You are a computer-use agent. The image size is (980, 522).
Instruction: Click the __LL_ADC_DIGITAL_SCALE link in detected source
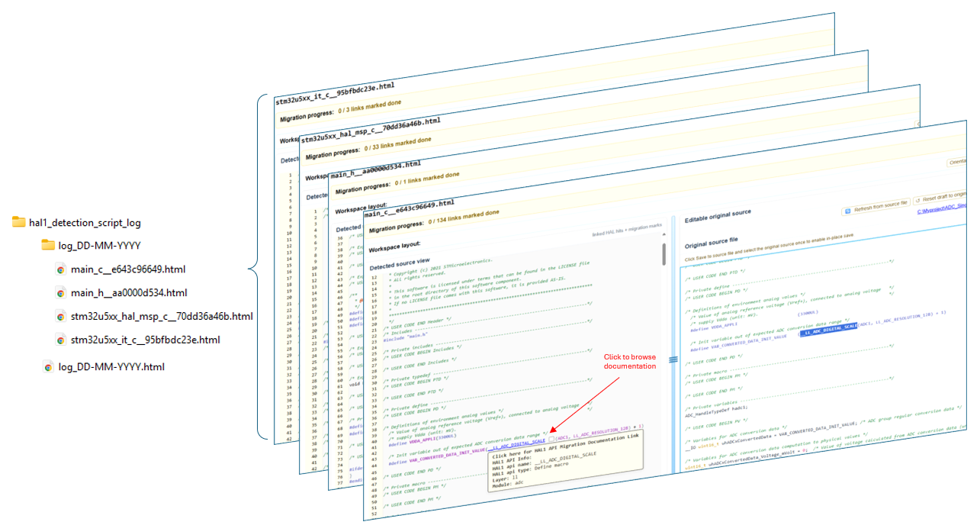[516, 444]
